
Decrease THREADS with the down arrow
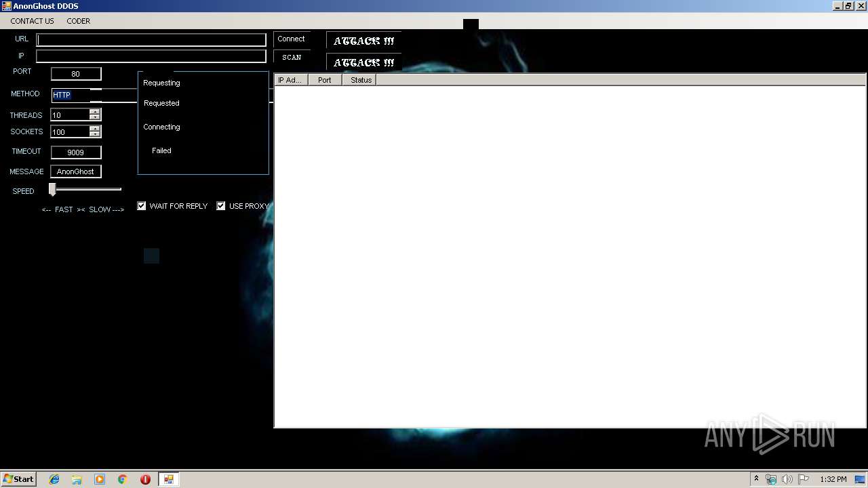[95, 118]
